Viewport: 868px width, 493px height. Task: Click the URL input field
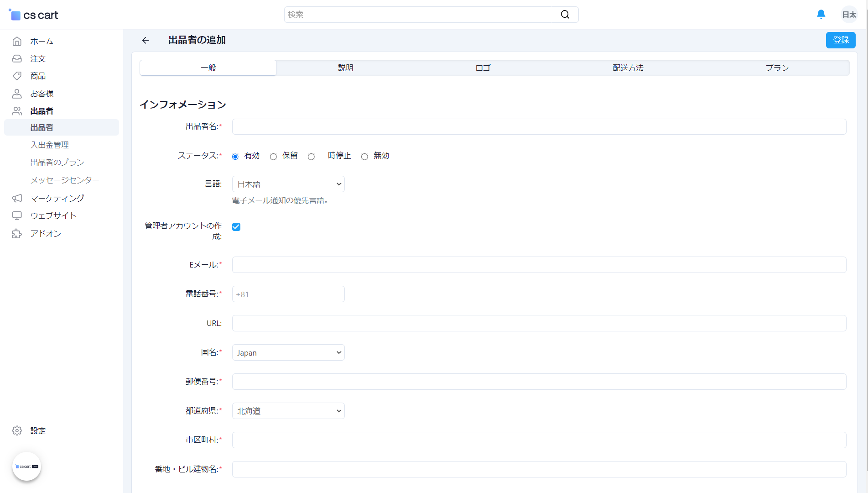click(539, 323)
